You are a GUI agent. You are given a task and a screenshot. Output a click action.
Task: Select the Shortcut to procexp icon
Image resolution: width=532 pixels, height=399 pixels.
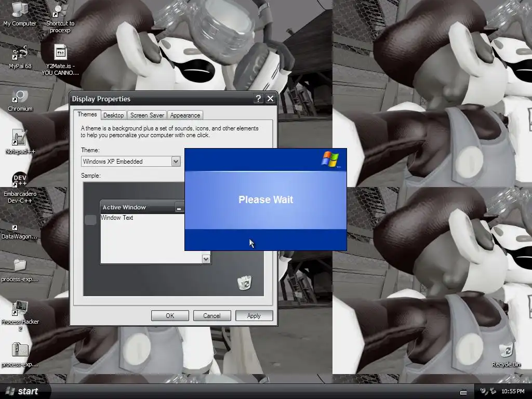click(60, 17)
